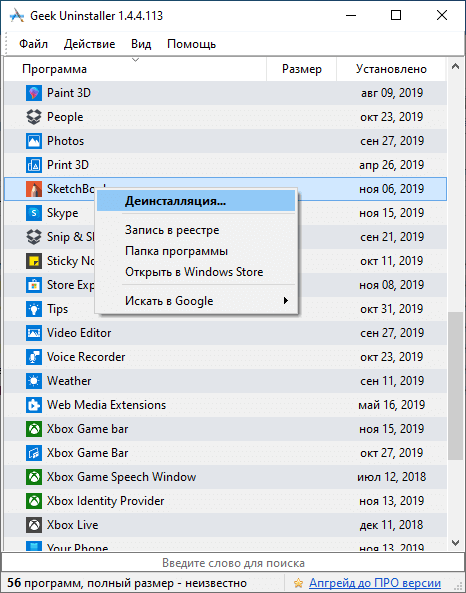This screenshot has width=466, height=593.
Task: Click the Xbox Identity Provider icon
Action: point(34,501)
